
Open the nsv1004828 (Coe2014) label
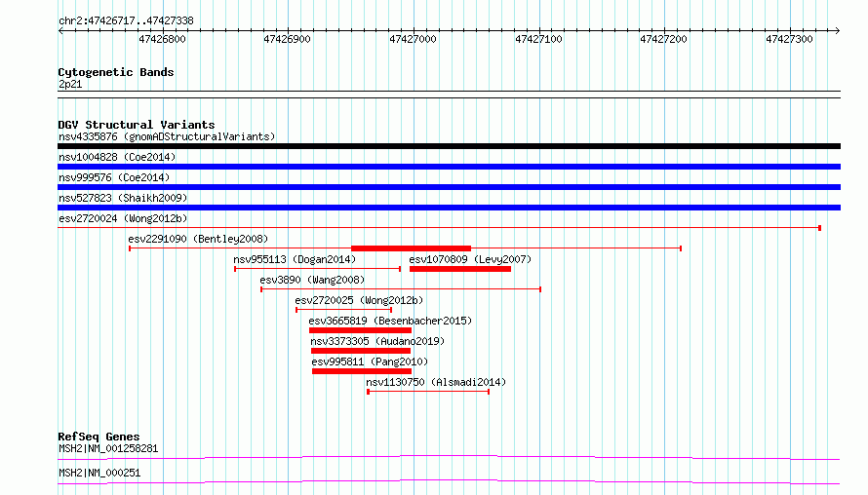coord(117,157)
